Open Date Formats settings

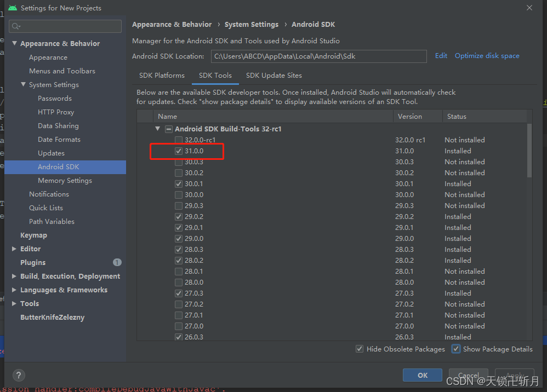pos(59,140)
